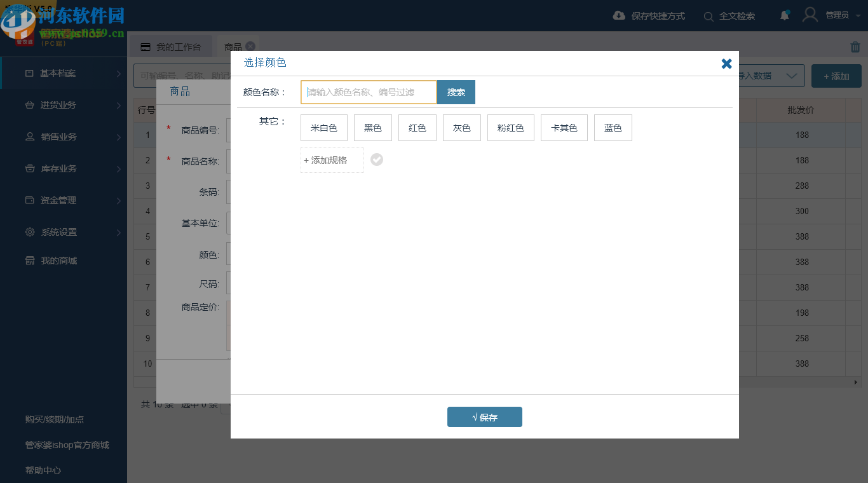Image resolution: width=868 pixels, height=483 pixels.
Task: Open the 基本档案 sidebar module icon
Action: [28, 73]
